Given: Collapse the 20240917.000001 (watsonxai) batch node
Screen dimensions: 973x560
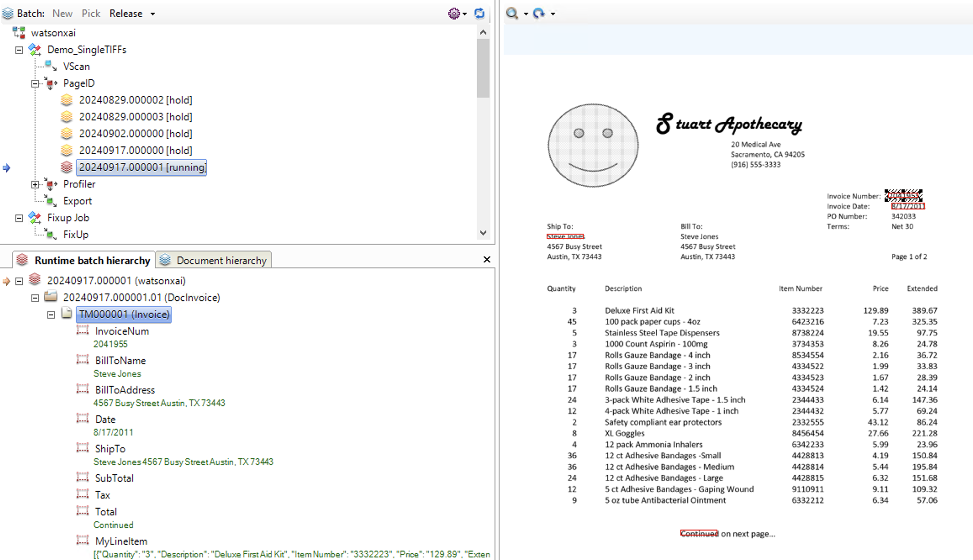Looking at the screenshot, I should [19, 281].
